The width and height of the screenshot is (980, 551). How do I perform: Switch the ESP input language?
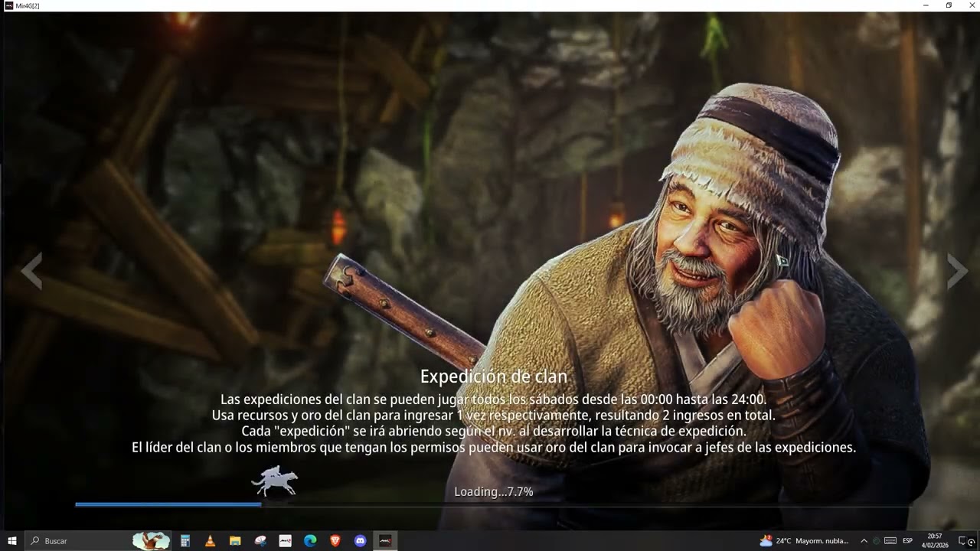[x=908, y=541]
